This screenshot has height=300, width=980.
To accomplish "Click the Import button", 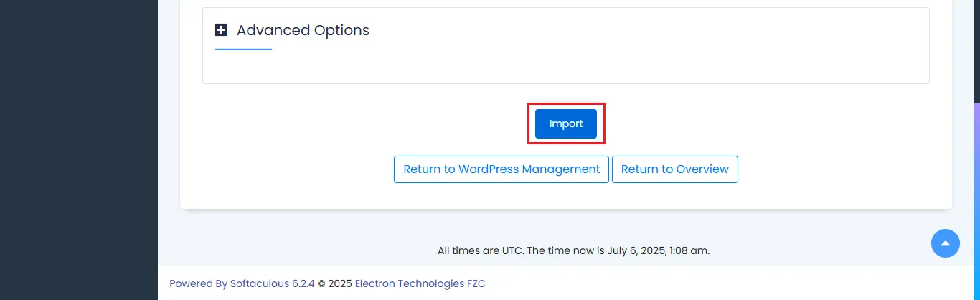I will 566,123.
